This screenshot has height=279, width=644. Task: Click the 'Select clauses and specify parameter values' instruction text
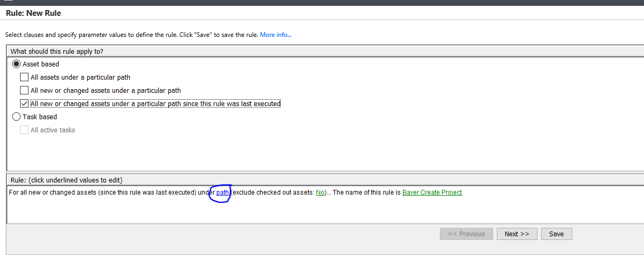pyautogui.click(x=132, y=35)
